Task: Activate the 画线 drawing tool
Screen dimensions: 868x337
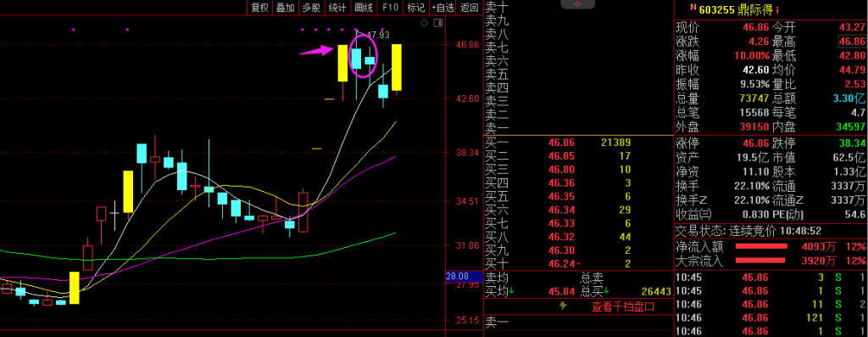Action: (363, 7)
